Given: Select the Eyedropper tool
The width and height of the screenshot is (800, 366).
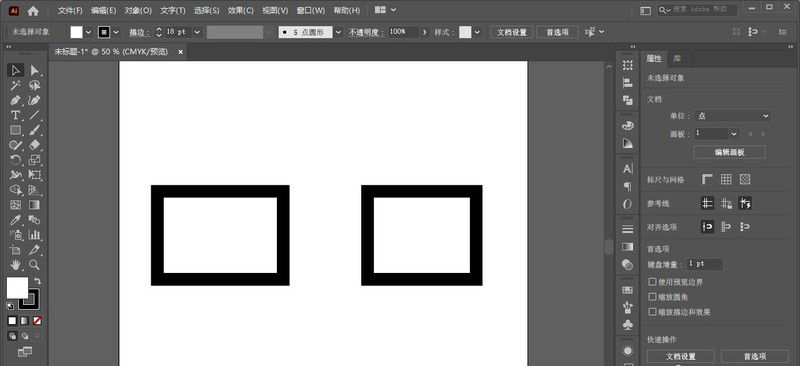Looking at the screenshot, I should pyautogui.click(x=15, y=220).
